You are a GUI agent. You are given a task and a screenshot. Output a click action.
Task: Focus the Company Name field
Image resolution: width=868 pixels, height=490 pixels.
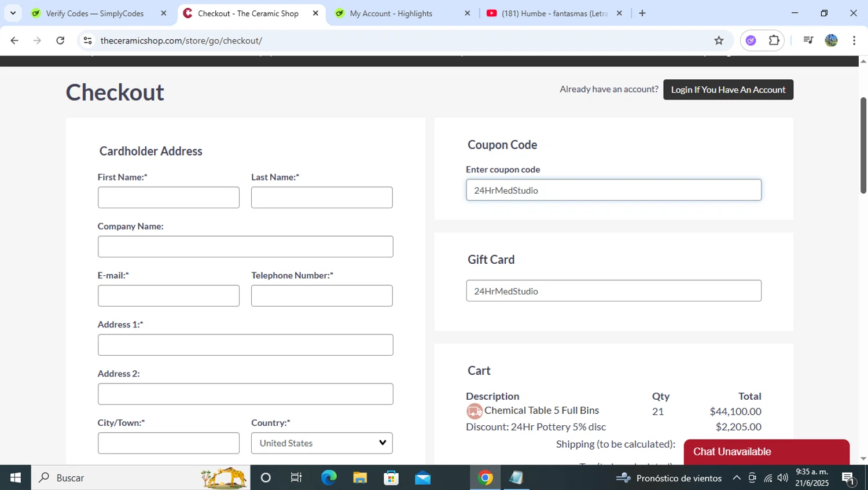tap(245, 246)
